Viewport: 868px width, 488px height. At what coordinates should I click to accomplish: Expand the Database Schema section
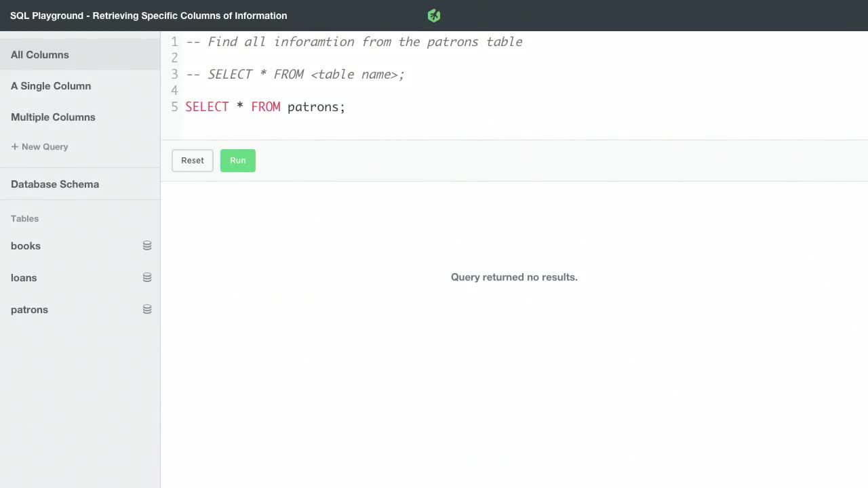pyautogui.click(x=54, y=184)
